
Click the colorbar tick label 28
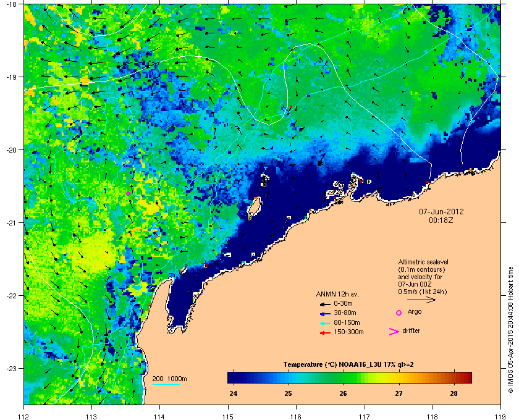454,393
